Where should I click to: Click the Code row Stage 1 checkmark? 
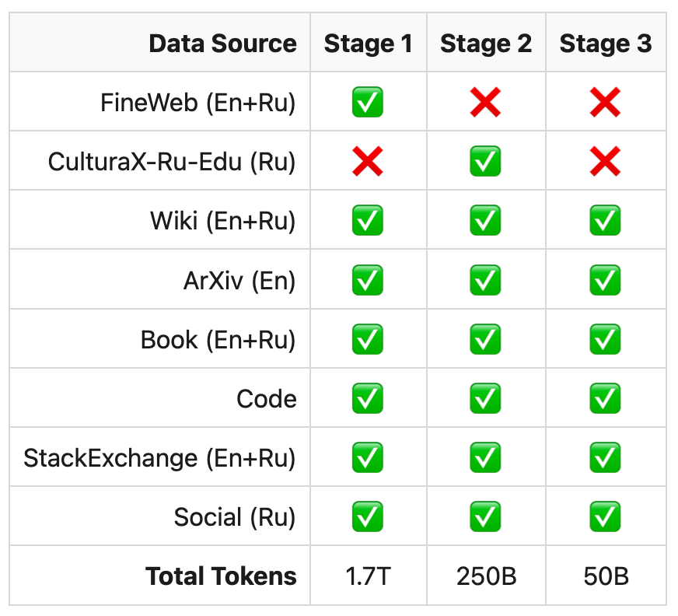click(x=368, y=398)
